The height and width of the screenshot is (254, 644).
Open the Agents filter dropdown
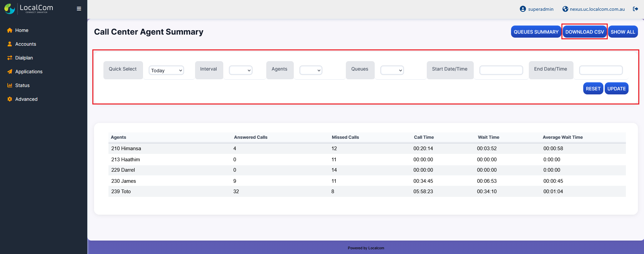click(311, 70)
